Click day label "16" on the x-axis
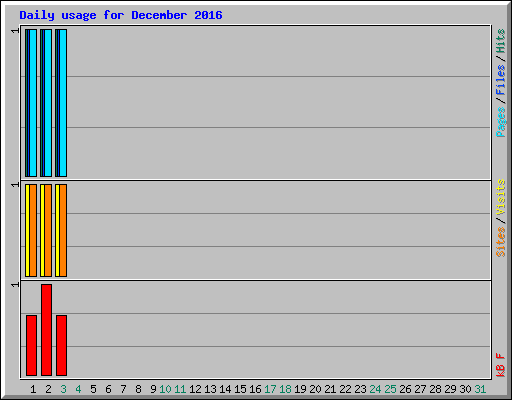Viewport: 512px width, 400px height. click(x=255, y=389)
